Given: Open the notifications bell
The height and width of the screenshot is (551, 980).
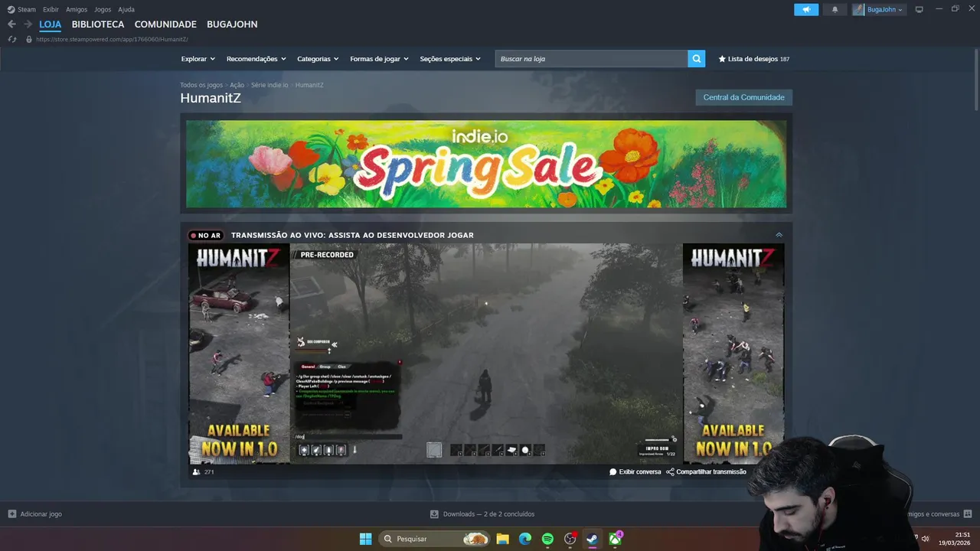Looking at the screenshot, I should 835,9.
